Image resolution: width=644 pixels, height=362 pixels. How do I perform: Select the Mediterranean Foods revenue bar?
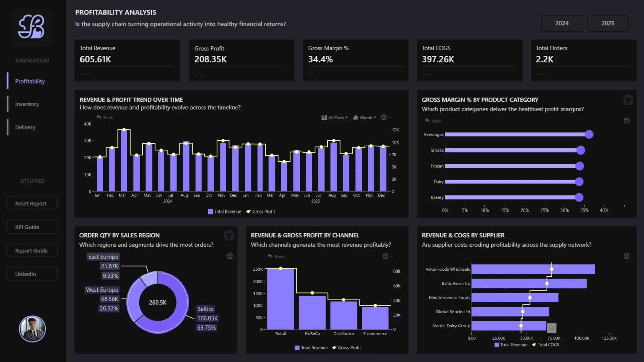tap(515, 298)
